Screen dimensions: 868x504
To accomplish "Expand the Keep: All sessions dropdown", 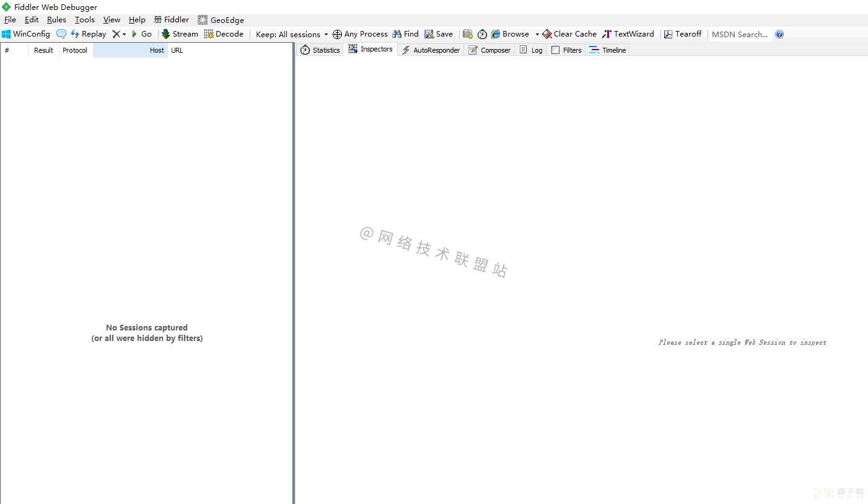I will point(292,34).
